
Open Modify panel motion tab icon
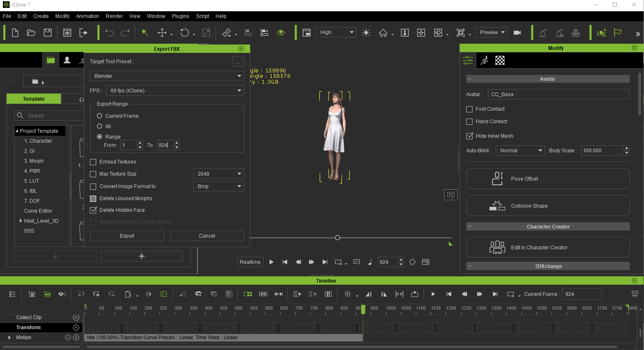(484, 60)
